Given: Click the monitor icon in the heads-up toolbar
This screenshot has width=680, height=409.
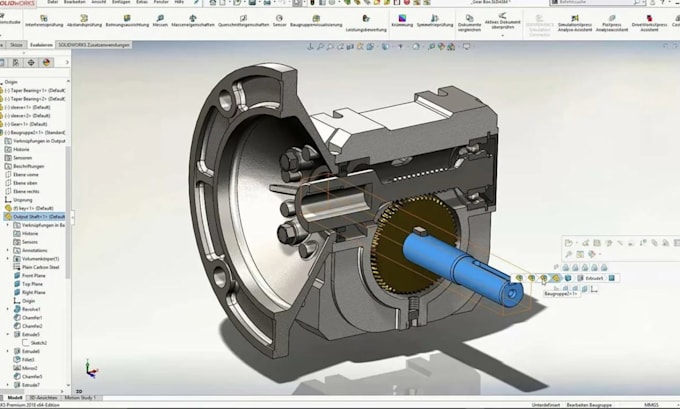Looking at the screenshot, I should point(467,46).
